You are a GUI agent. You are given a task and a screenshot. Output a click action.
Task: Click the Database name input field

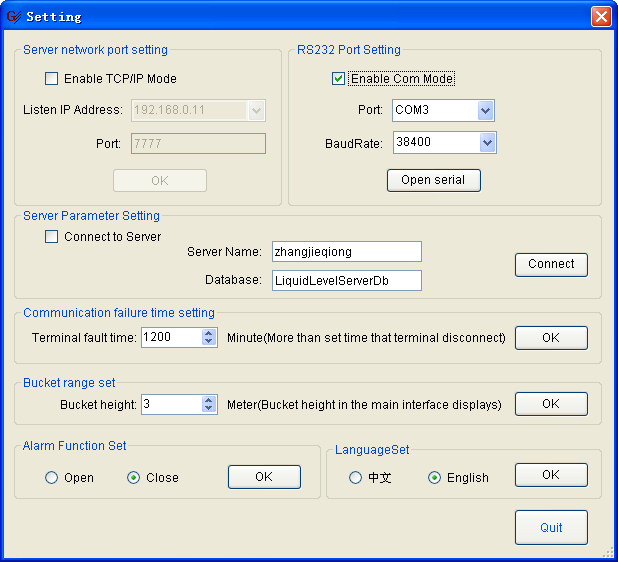346,281
